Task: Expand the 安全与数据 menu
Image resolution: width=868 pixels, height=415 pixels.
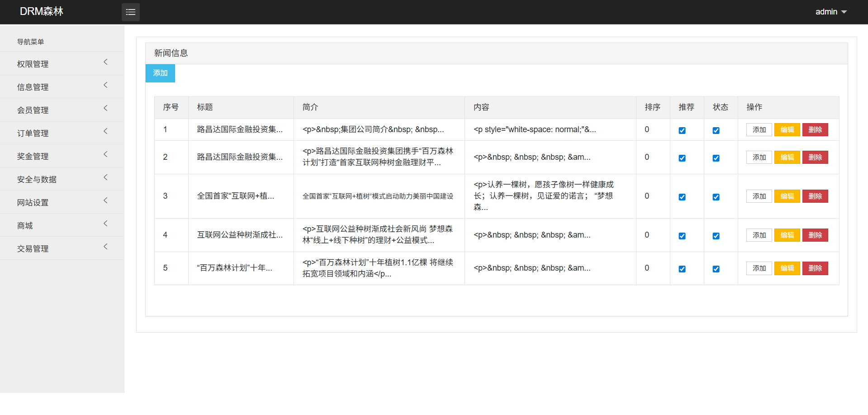Action: click(x=62, y=179)
